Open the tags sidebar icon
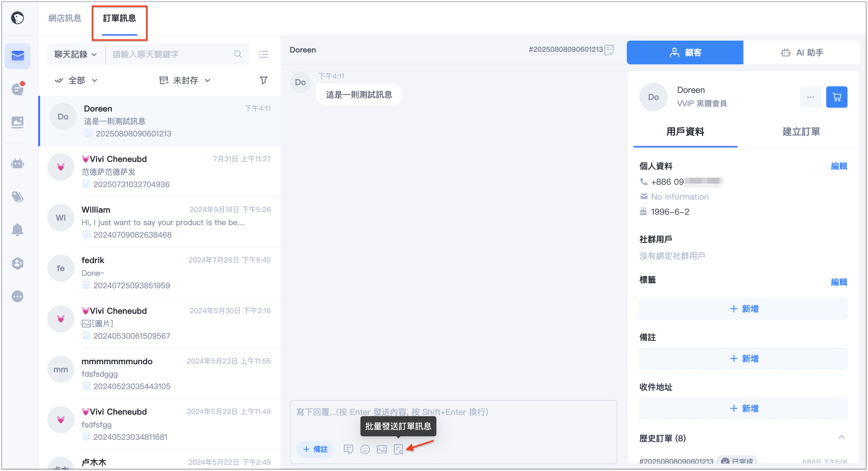Viewport: 868px width, 471px height. 18,197
